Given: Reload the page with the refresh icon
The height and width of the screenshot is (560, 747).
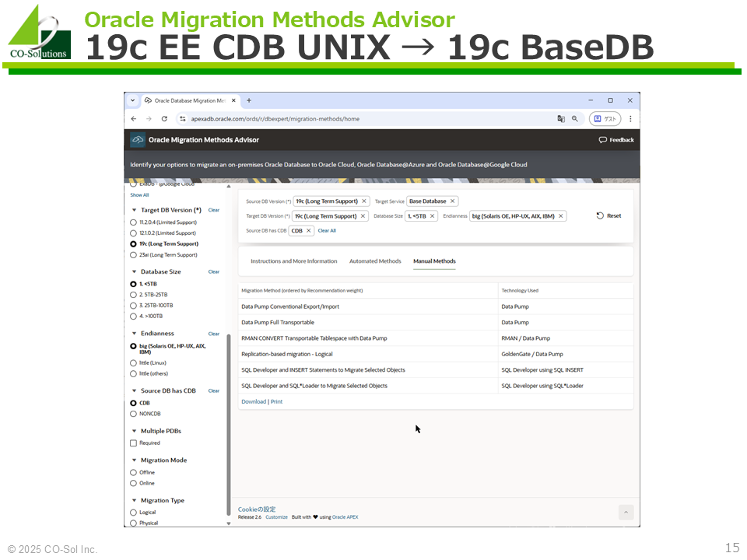Looking at the screenshot, I should 164,119.
